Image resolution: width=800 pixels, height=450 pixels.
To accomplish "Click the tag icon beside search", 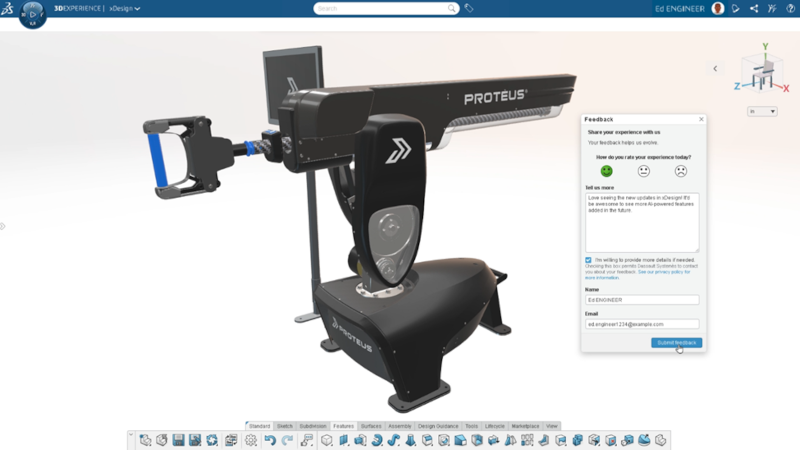I will tap(469, 8).
